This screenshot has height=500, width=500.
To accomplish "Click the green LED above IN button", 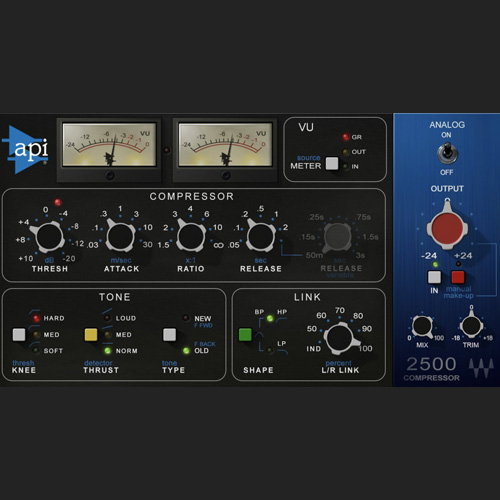I will (435, 264).
